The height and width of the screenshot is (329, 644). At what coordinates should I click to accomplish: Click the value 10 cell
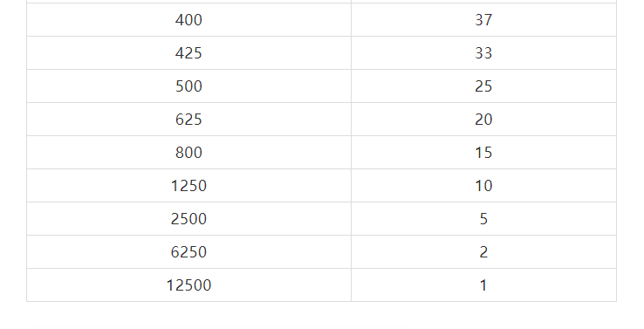[x=483, y=186]
